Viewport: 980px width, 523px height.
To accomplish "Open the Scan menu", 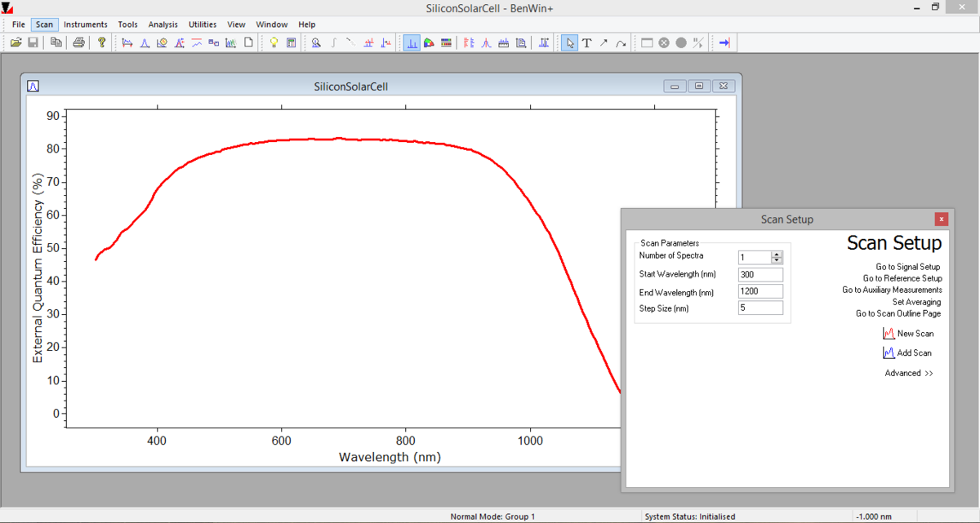I will click(44, 24).
